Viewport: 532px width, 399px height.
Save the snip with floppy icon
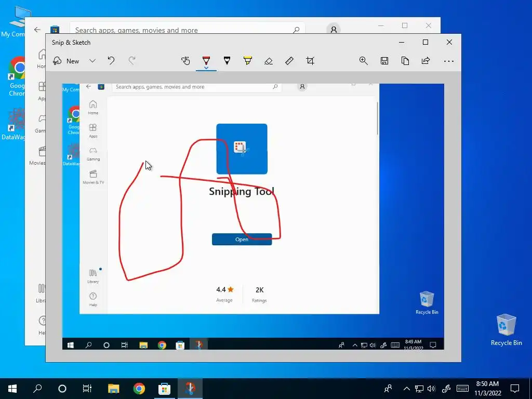tap(384, 61)
